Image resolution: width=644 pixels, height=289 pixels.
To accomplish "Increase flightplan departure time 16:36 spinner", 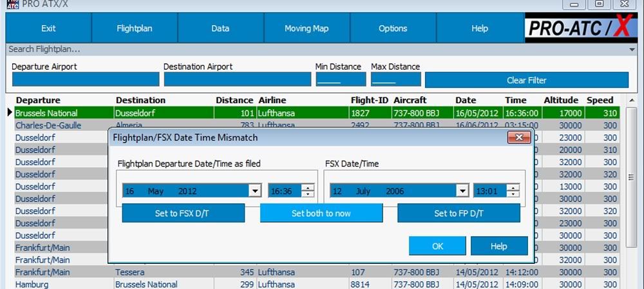I will (308, 187).
